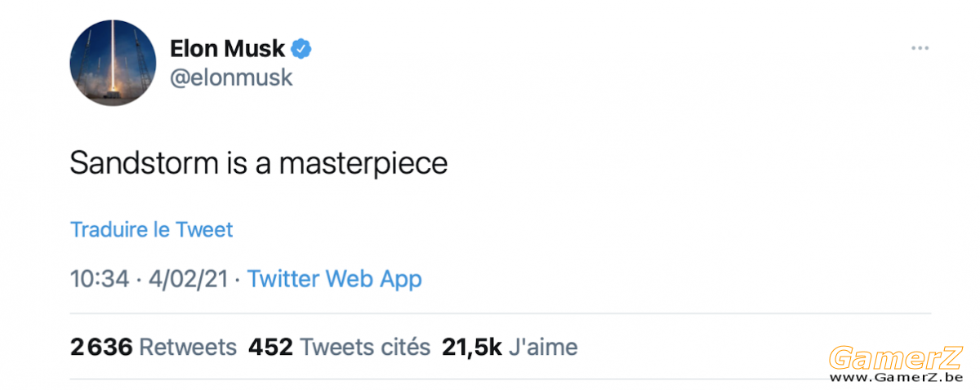Open the 'Twitter Web App' source link
This screenshot has width=980, height=390.
point(335,279)
